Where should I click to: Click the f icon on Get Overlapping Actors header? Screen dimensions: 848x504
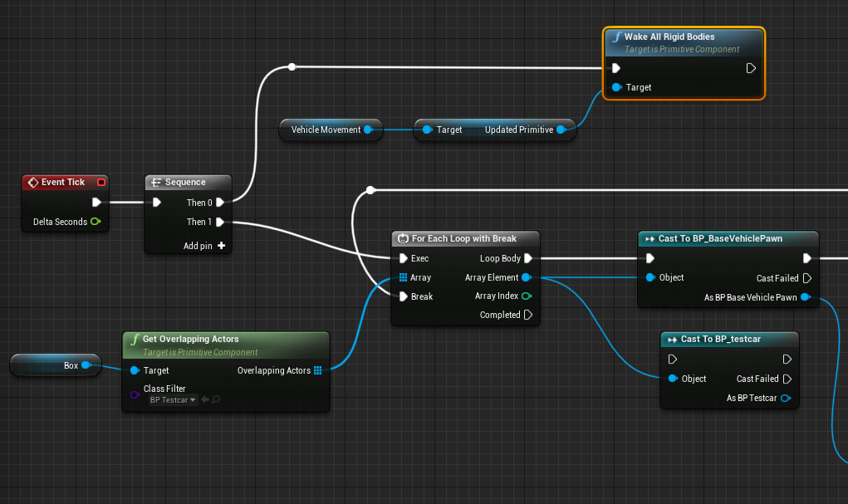(x=135, y=339)
